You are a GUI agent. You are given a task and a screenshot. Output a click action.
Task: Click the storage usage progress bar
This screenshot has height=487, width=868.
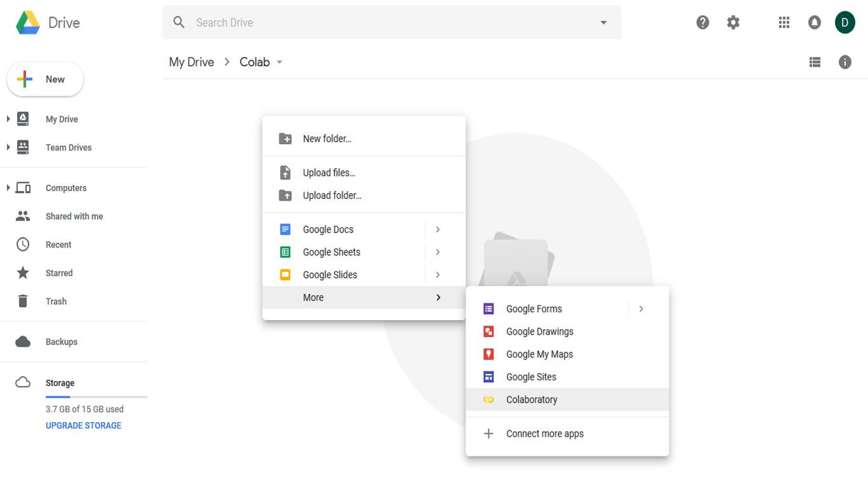coord(97,397)
